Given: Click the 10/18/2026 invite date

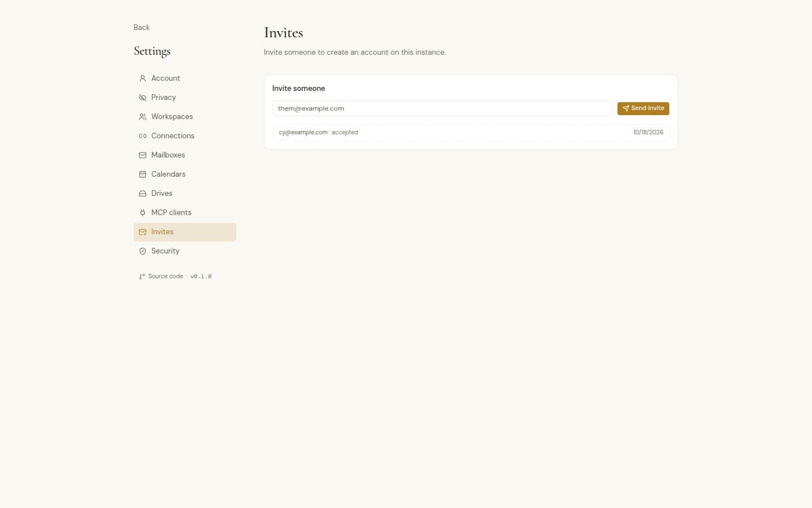Looking at the screenshot, I should click(648, 133).
